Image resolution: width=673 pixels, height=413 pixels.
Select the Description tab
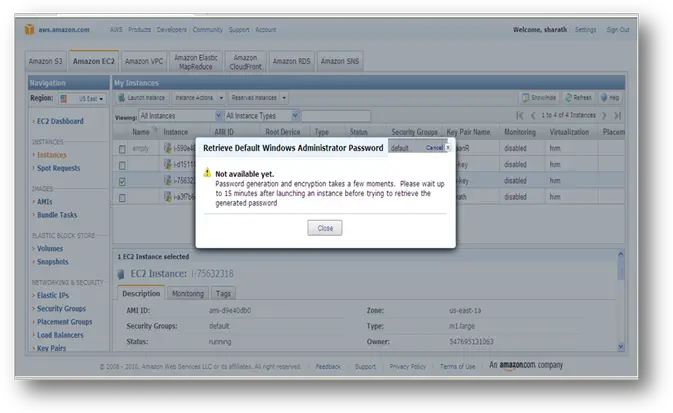pyautogui.click(x=141, y=293)
